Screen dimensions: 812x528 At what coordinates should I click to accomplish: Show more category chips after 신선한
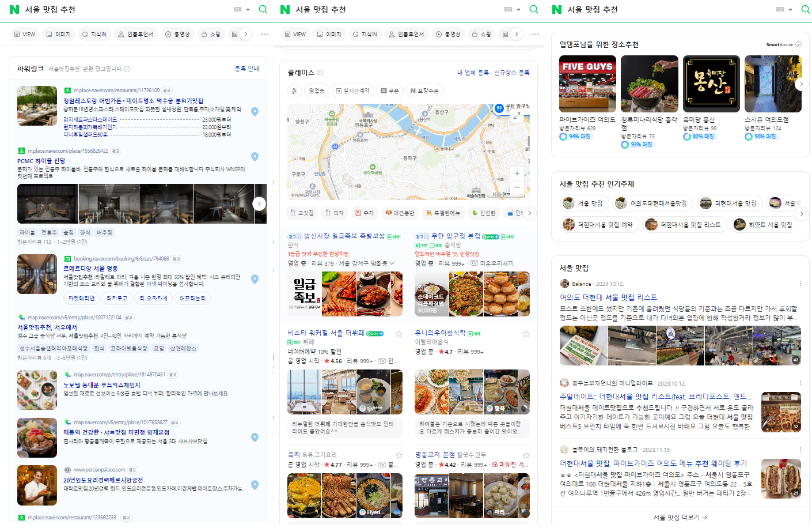pyautogui.click(x=529, y=213)
